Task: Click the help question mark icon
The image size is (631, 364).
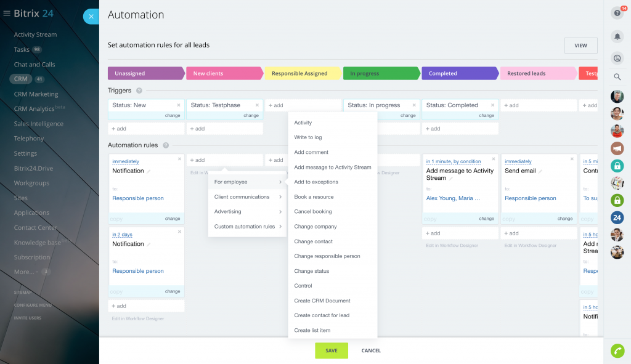Action: 617,13
